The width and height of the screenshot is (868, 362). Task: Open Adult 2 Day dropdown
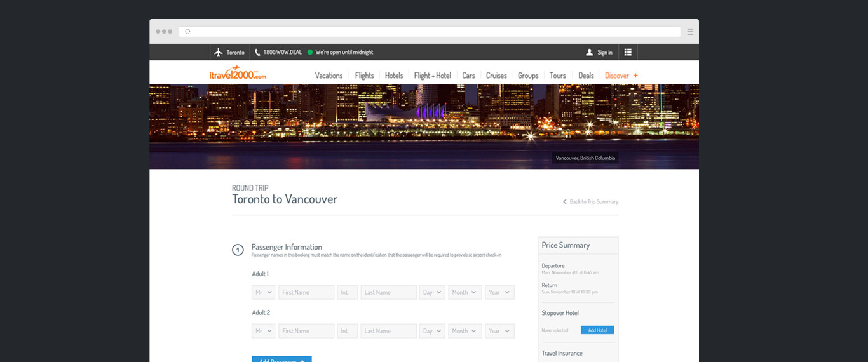tap(432, 331)
